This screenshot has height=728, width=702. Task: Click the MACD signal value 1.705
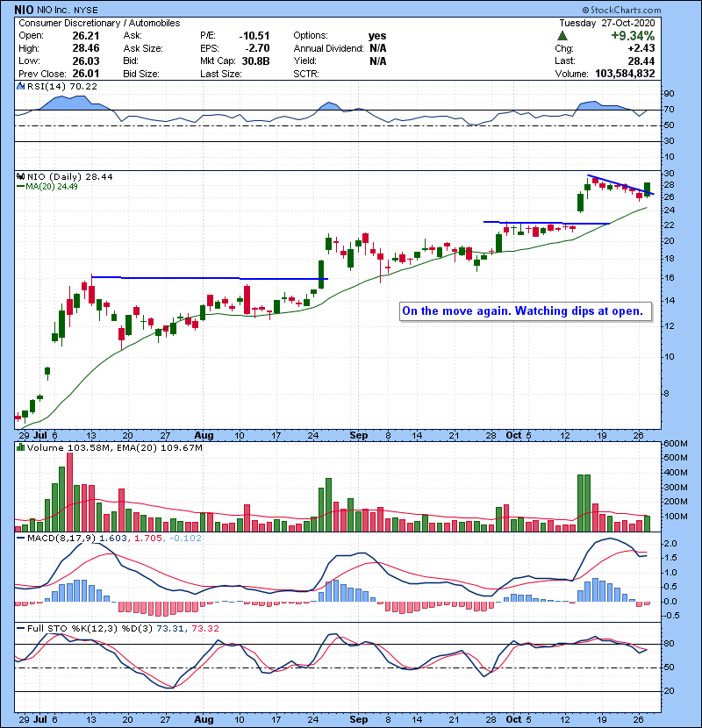coord(148,539)
